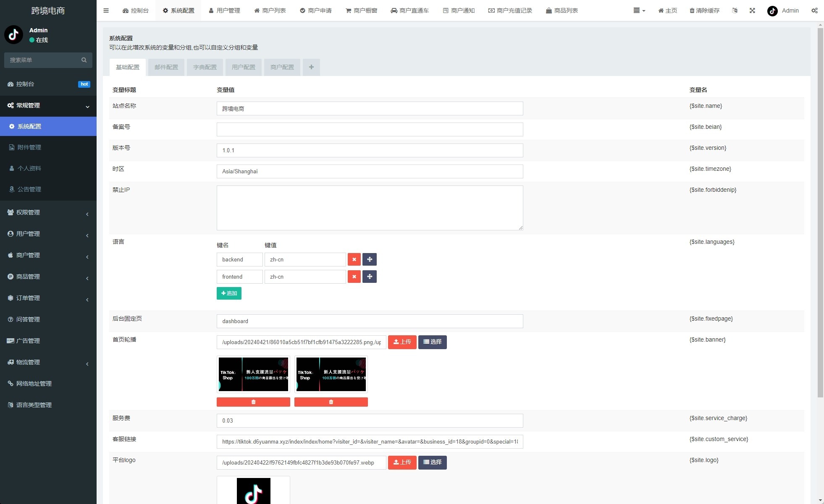
Task: Expand the 权限管理 sidebar section
Action: tap(48, 212)
